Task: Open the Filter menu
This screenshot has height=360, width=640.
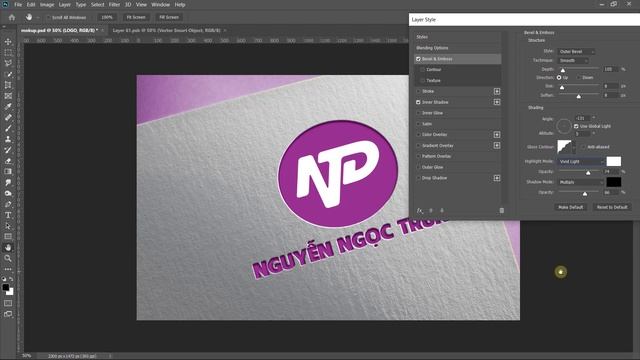Action: 114,4
